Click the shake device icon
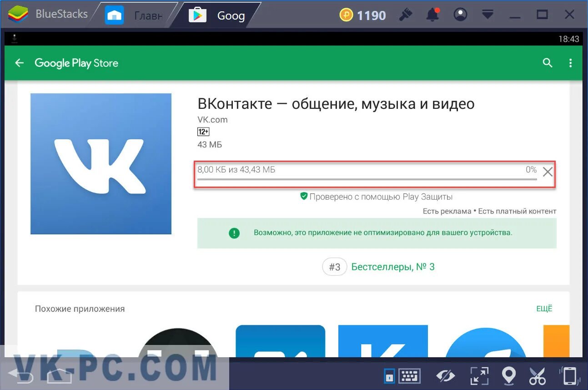Image resolution: width=588 pixels, height=390 pixels. (569, 376)
